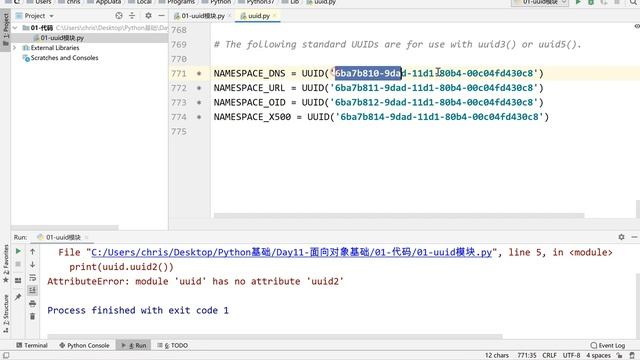The image size is (640, 360).
Task: Toggle soft-wrap in Run console
Action: pos(33,278)
